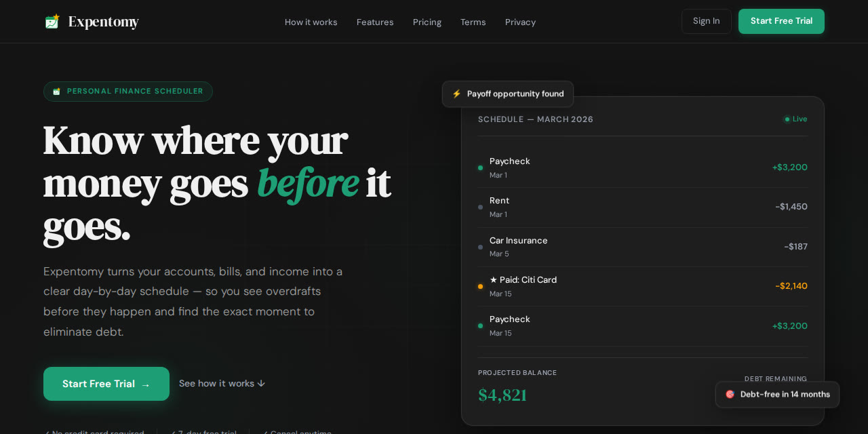Viewport: 868px width, 434px height.
Task: Open the How it works nav link
Action: pos(311,22)
